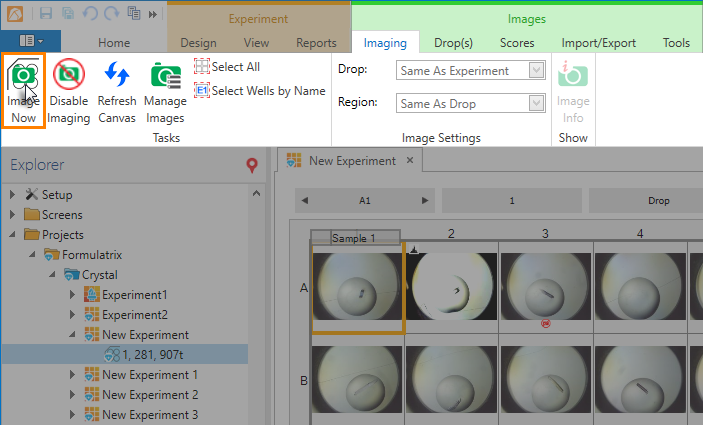Collapse the Crystal tree node
Viewport: 703px width, 425px height.
coord(52,274)
